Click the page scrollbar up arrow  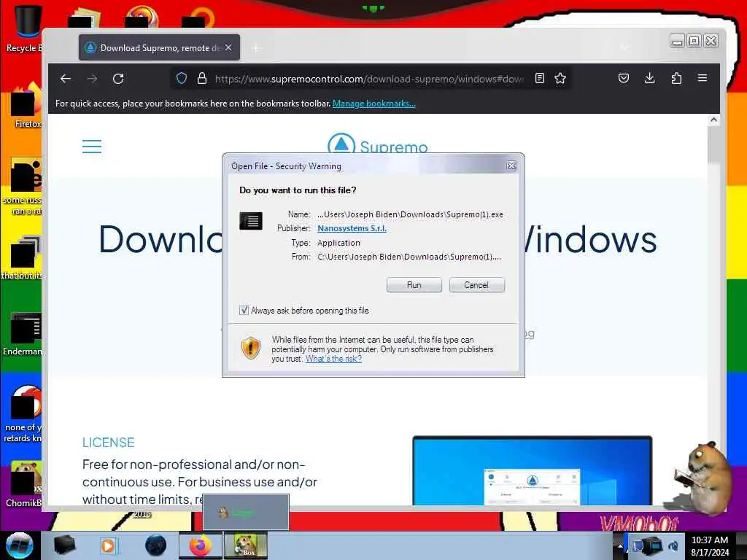(x=713, y=120)
